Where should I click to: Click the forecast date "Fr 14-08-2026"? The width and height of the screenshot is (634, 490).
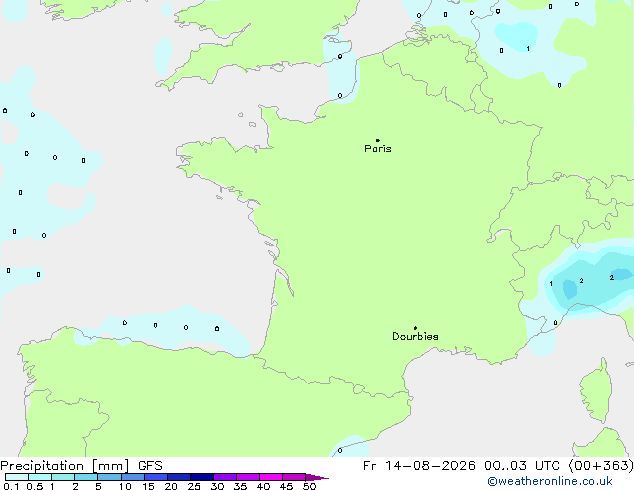[419, 466]
